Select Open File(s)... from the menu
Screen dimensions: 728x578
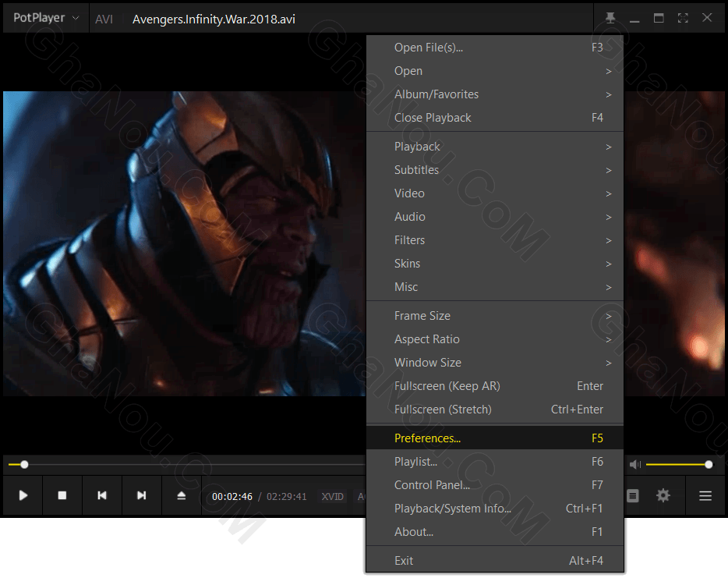pyautogui.click(x=495, y=48)
